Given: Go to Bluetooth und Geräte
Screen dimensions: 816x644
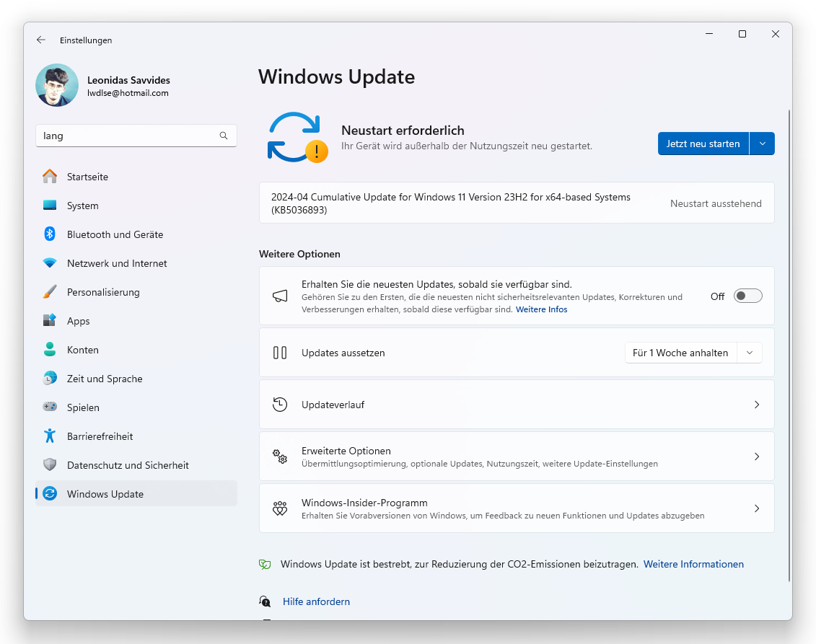Looking at the screenshot, I should click(136, 234).
